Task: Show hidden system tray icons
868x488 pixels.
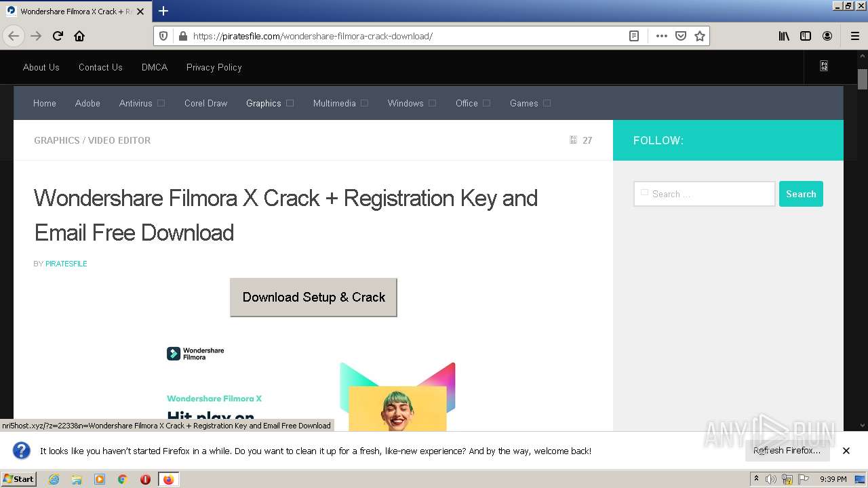Action: click(x=756, y=479)
